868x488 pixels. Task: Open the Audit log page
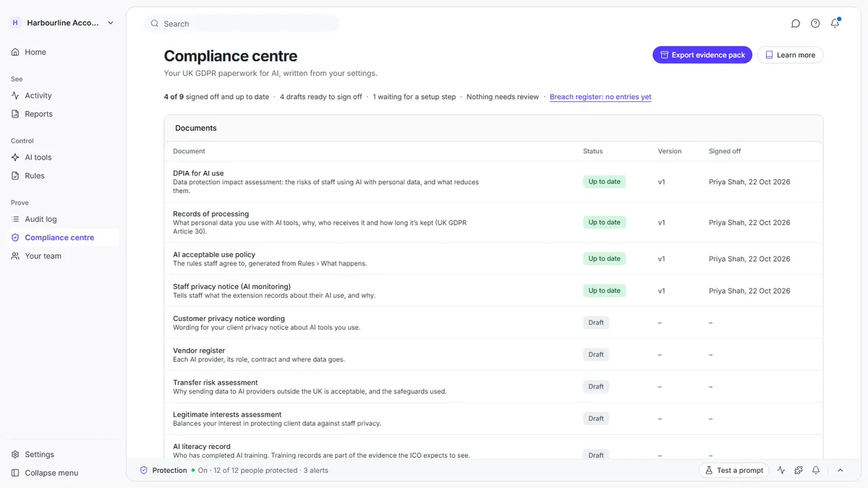pos(41,219)
